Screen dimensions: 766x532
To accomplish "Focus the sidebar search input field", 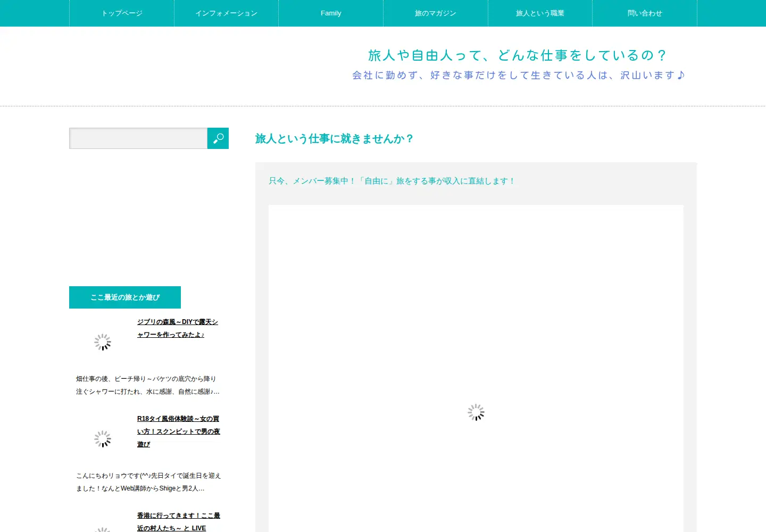I will pyautogui.click(x=138, y=138).
